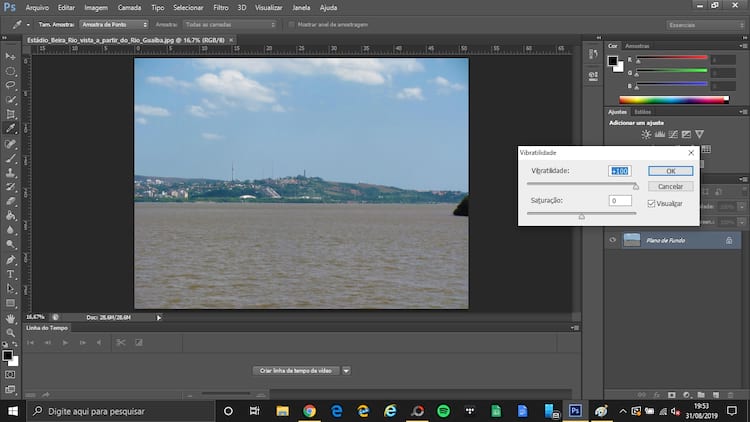This screenshot has height=422, width=750.
Task: Change screen mode icon in toolbox
Action: click(10, 389)
